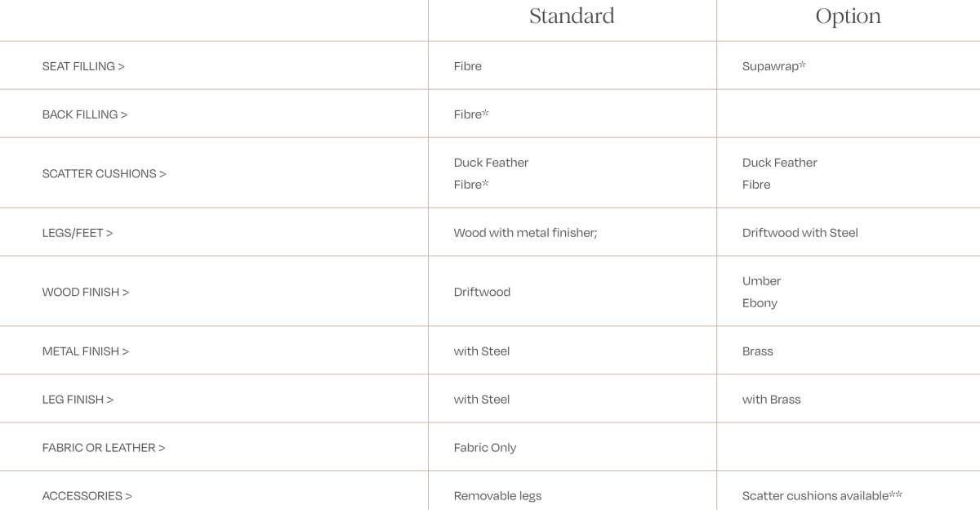Click the Option column header
The width and height of the screenshot is (980, 510).
point(848,16)
